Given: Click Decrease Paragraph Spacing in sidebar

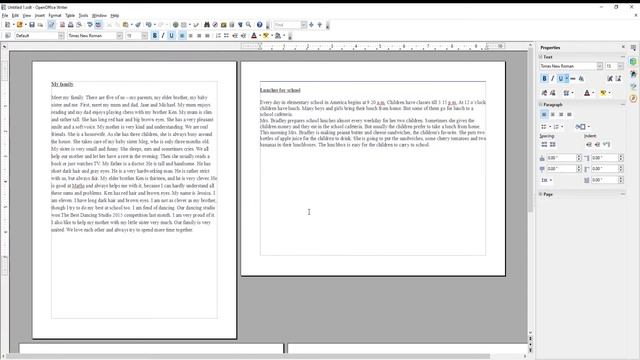Looking at the screenshot, I should tap(552, 144).
